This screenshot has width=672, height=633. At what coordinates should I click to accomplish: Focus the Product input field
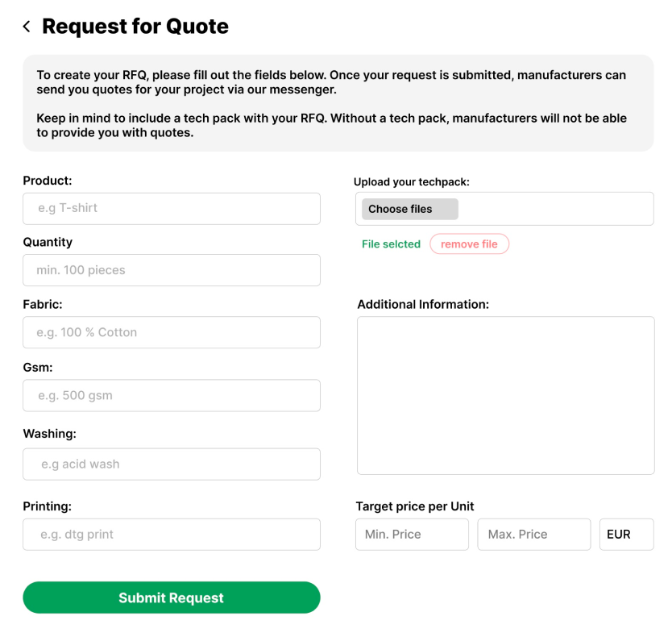pyautogui.click(x=172, y=208)
